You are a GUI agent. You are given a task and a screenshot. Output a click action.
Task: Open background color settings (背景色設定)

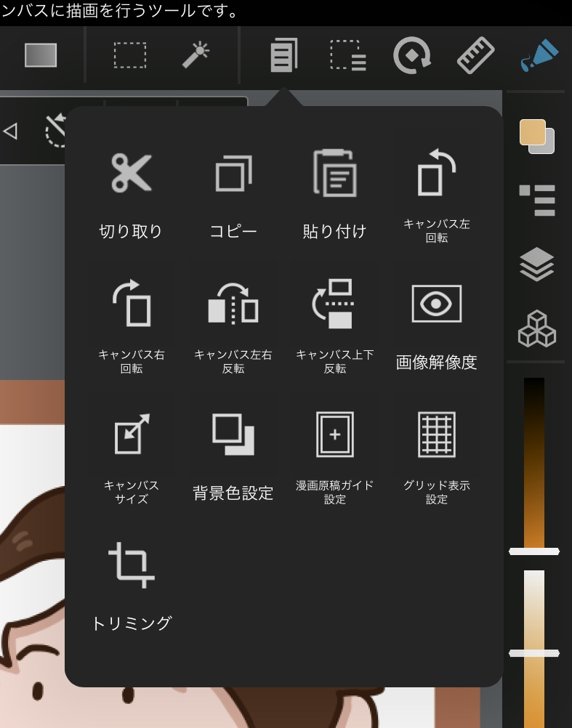click(233, 456)
